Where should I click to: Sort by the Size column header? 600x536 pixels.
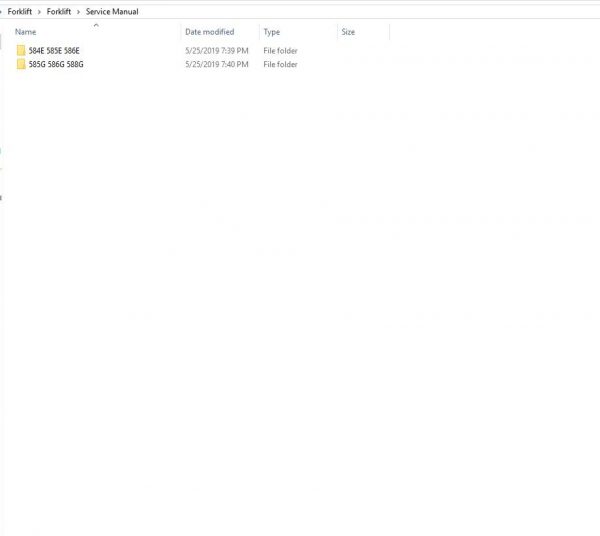(x=348, y=32)
